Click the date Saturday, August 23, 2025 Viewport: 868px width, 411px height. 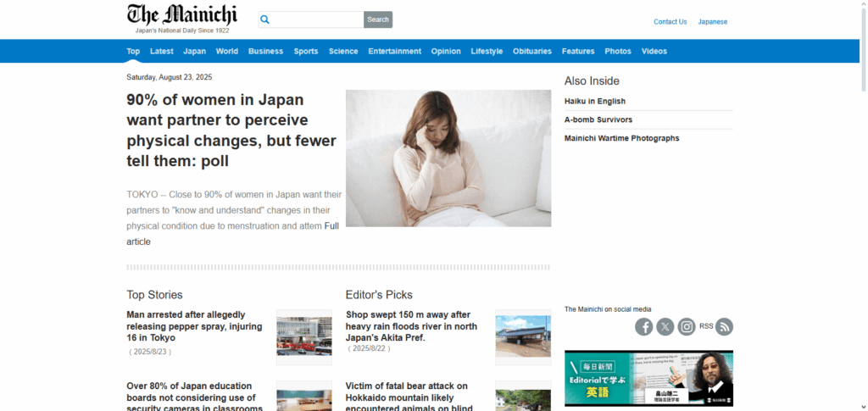pos(170,77)
